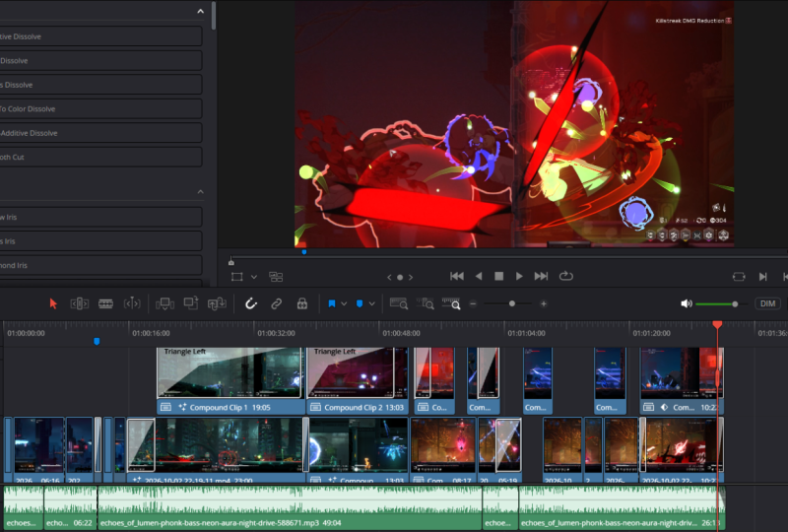Select the 2026-10-02 22-19-11 mp4 clip
Image resolution: width=788 pixels, height=532 pixels.
[216, 449]
